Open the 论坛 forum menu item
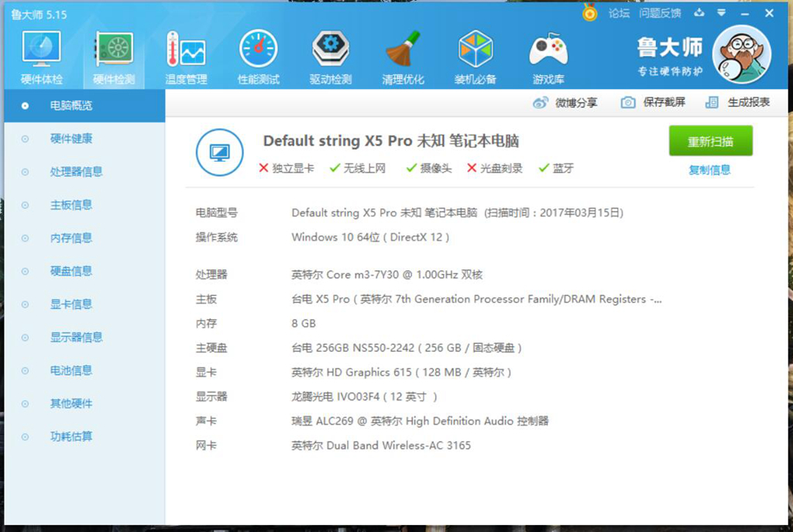Screen dimensions: 793x532 tap(618, 12)
